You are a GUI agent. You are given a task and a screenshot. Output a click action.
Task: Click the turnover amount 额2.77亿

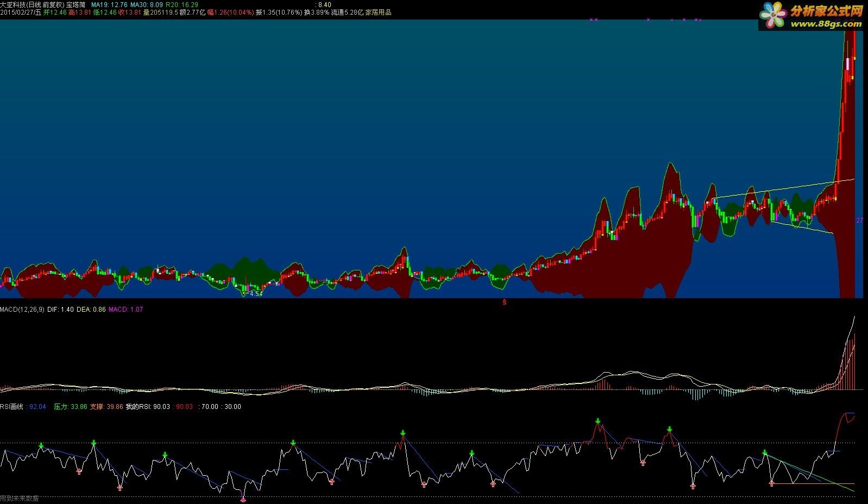tap(193, 12)
